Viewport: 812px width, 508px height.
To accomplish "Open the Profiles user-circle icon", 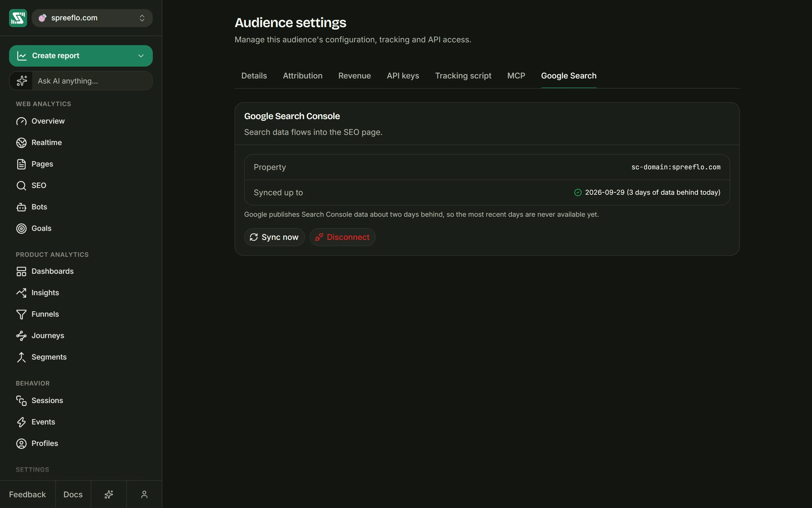I will (x=21, y=443).
